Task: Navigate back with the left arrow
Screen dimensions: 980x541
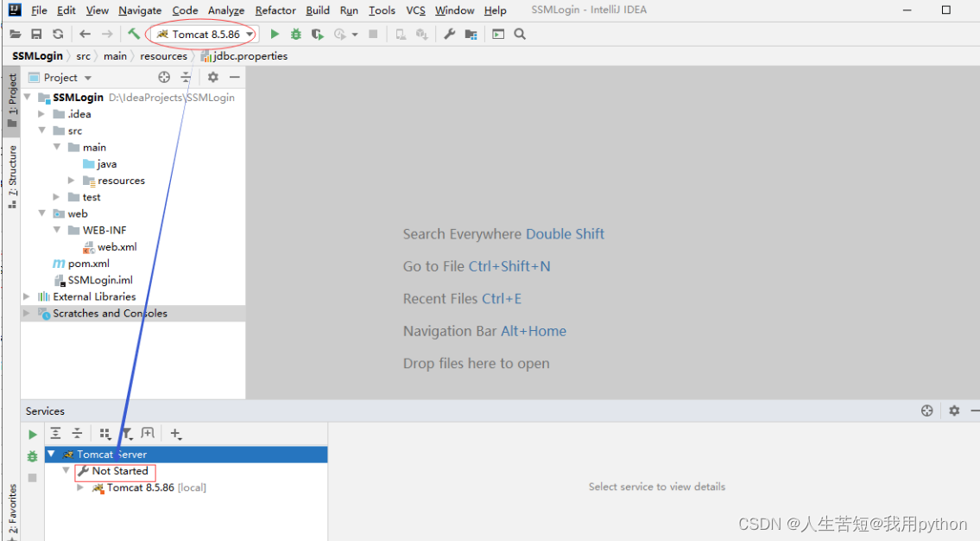Action: [85, 35]
